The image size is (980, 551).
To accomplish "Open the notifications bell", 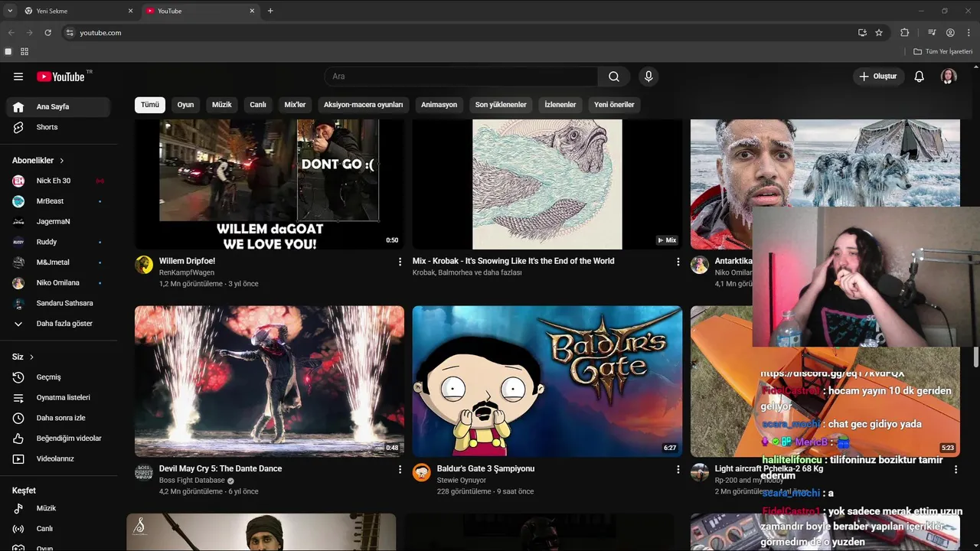I will pyautogui.click(x=920, y=77).
